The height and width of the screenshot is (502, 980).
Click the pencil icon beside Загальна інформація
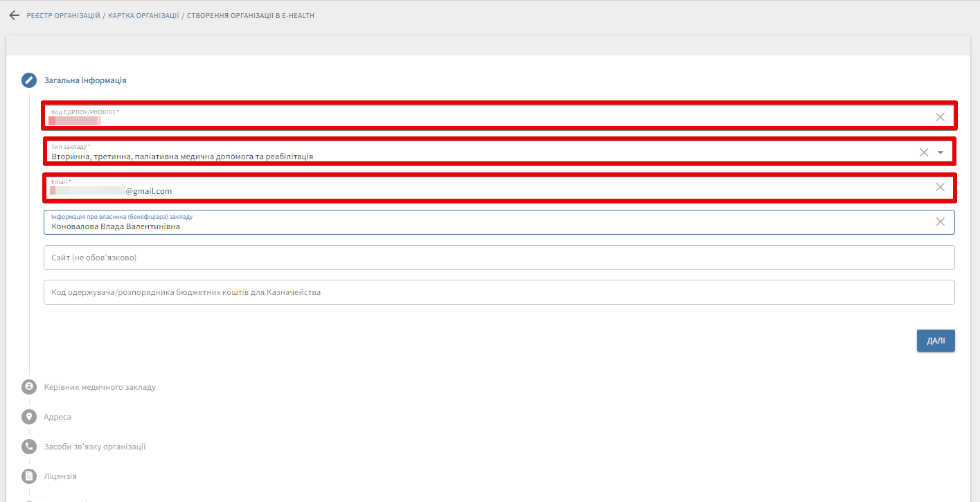pyautogui.click(x=29, y=80)
